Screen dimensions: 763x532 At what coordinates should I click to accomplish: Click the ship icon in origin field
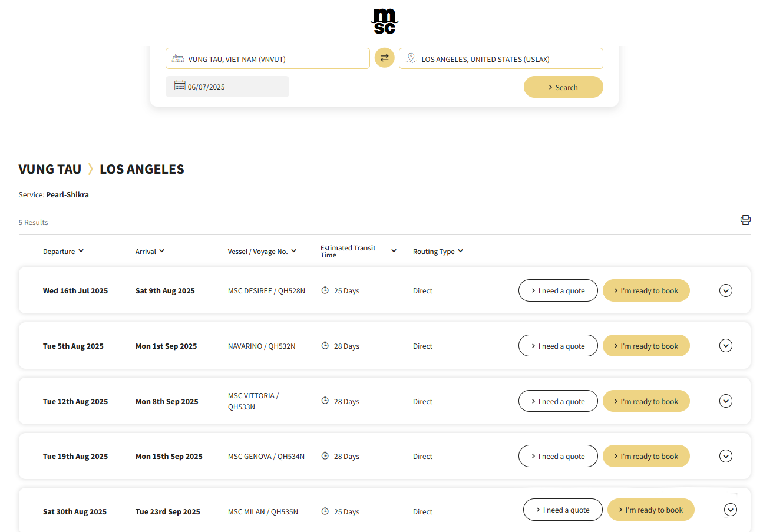pos(177,58)
